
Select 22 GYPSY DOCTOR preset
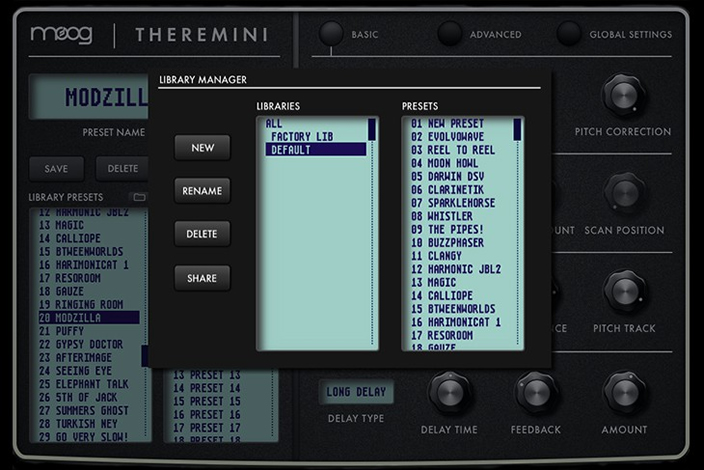[x=89, y=344]
